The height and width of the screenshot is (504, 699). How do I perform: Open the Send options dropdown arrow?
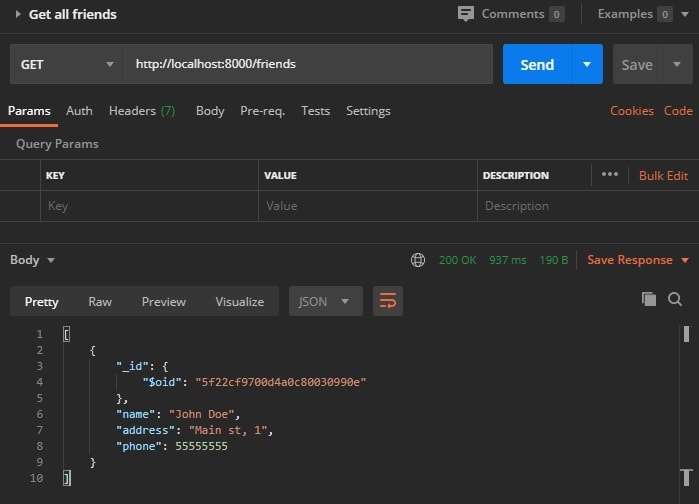point(587,64)
